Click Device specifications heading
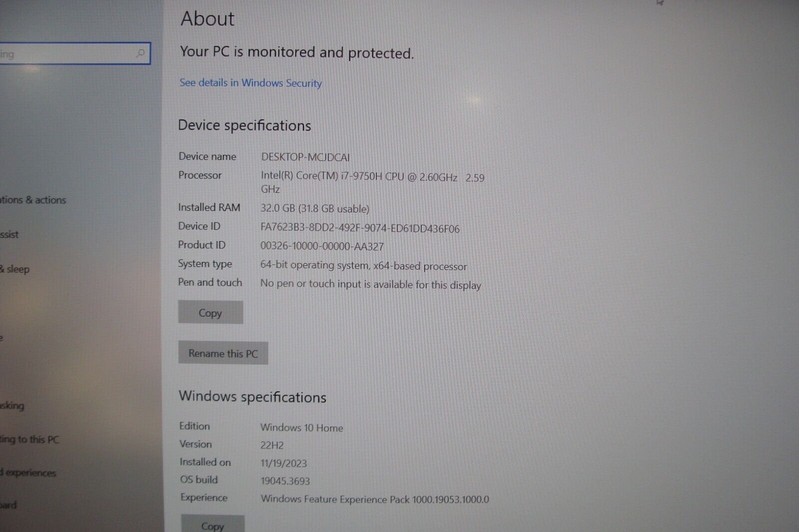The width and height of the screenshot is (799, 532). point(245,125)
